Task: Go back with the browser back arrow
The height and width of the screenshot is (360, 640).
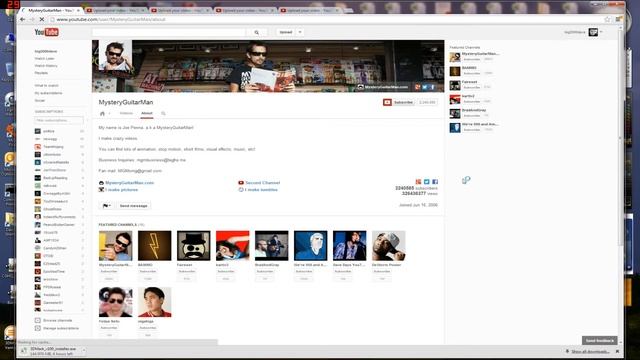Action: pos(23,19)
